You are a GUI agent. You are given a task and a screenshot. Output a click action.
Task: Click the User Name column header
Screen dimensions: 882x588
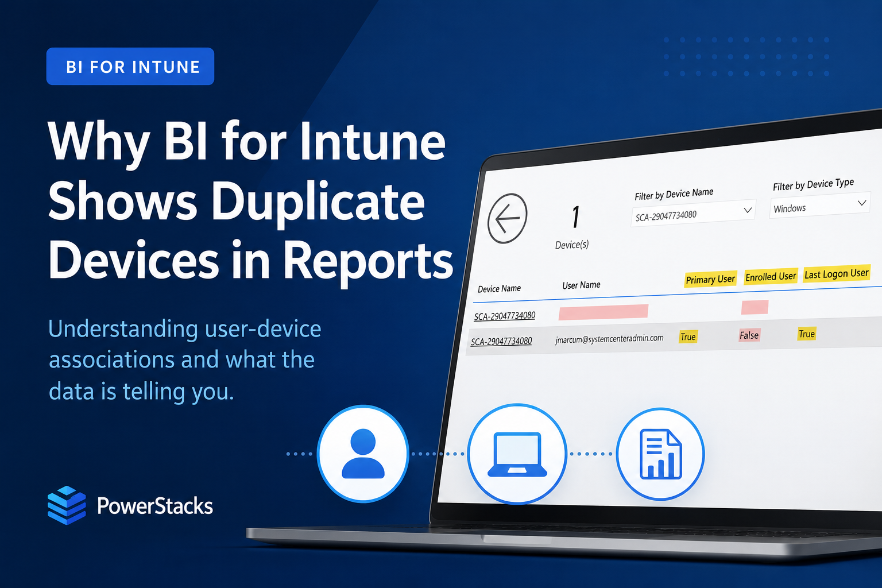tap(581, 285)
